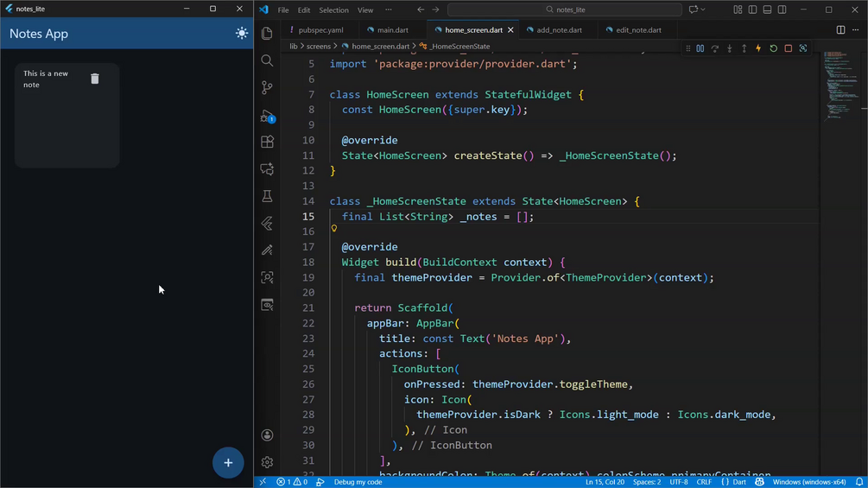Click the 'lib' breadcrumb segment
868x488 pixels.
click(x=294, y=47)
